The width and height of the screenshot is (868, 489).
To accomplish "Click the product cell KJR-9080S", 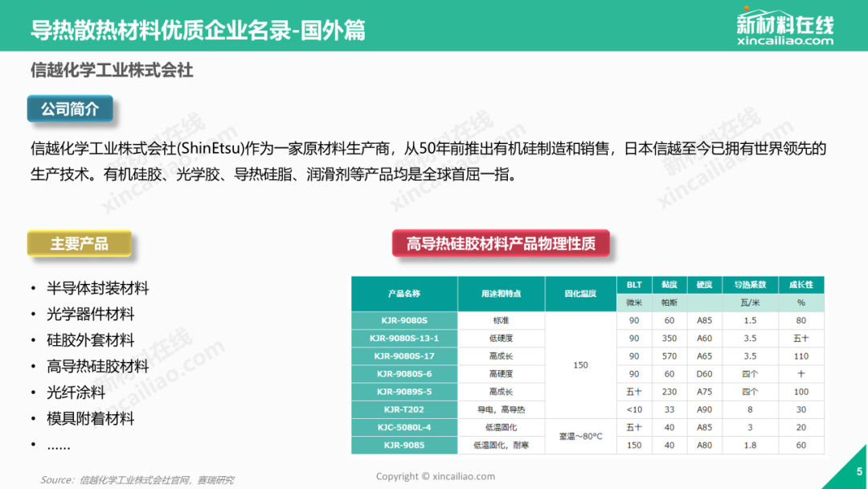I will pyautogui.click(x=404, y=320).
